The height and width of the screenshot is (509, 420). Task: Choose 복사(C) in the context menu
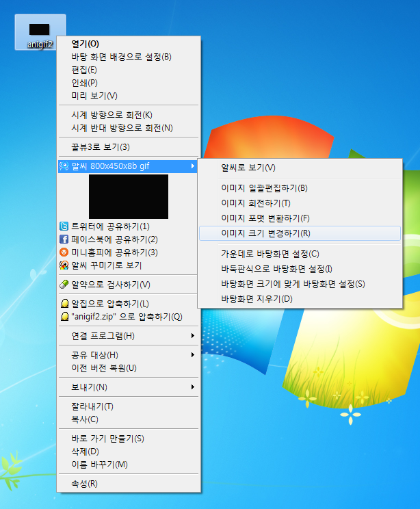[x=128, y=419]
